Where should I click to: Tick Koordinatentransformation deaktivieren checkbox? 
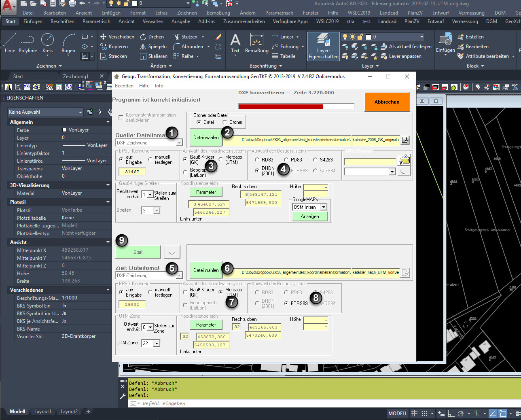tap(121, 117)
